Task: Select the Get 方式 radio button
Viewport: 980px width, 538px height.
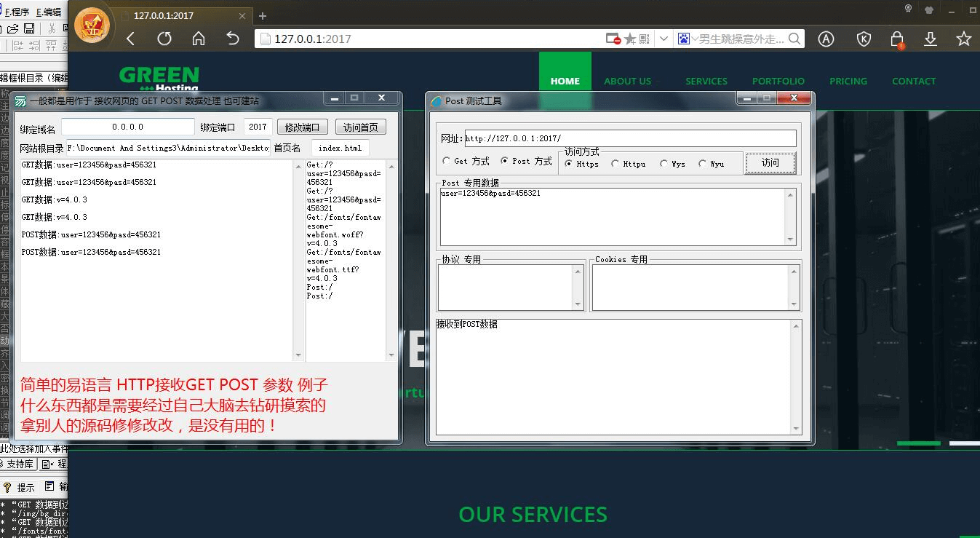Action: [x=445, y=162]
